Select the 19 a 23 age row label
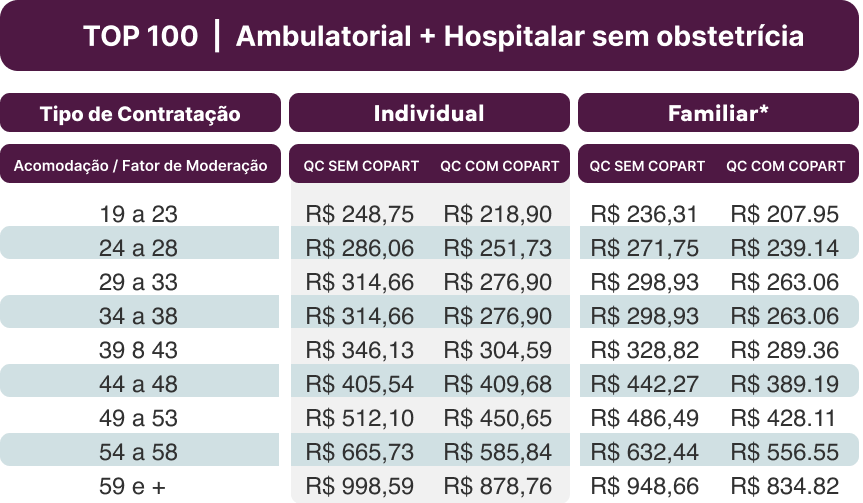863x503 pixels. click(139, 214)
